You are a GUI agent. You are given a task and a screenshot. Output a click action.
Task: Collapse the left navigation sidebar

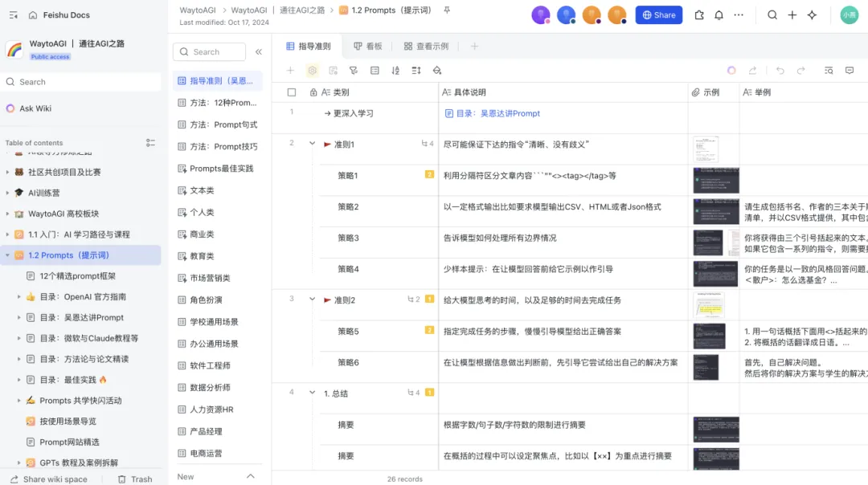[x=14, y=15]
